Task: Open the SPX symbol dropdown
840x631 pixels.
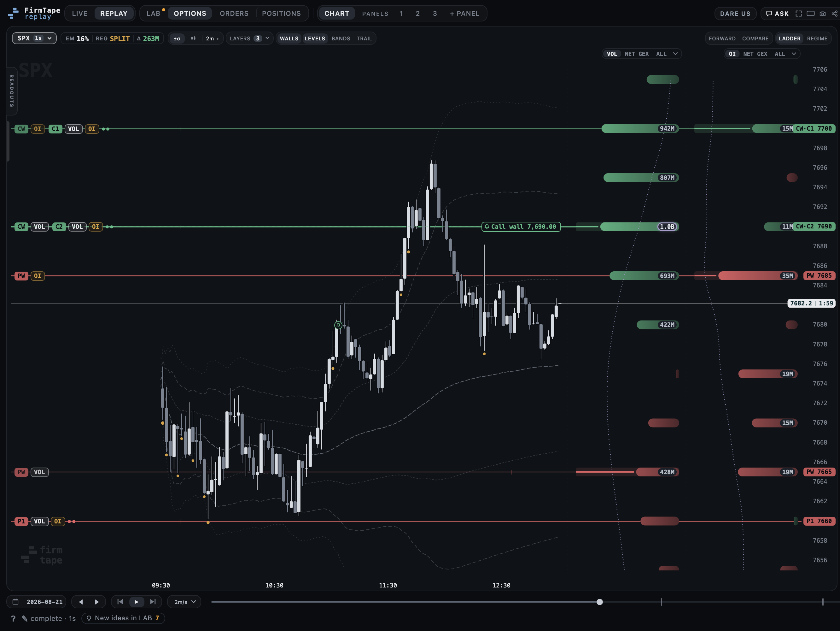Action: click(x=34, y=38)
